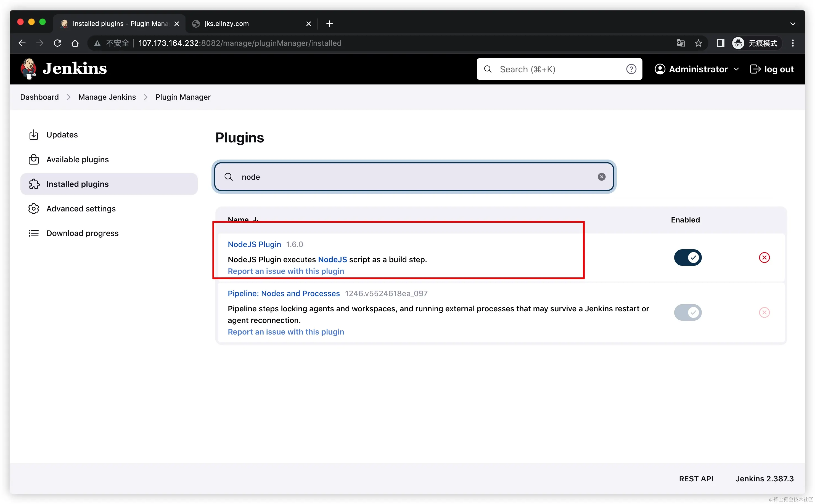Switch to the Installed plugins browser tab
The height and width of the screenshot is (504, 815).
[x=119, y=24]
